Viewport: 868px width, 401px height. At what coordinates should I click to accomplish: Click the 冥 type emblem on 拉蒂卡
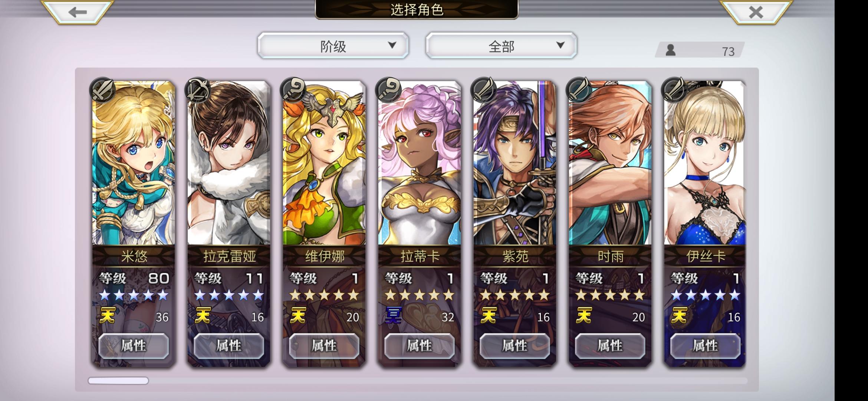pyautogui.click(x=394, y=316)
